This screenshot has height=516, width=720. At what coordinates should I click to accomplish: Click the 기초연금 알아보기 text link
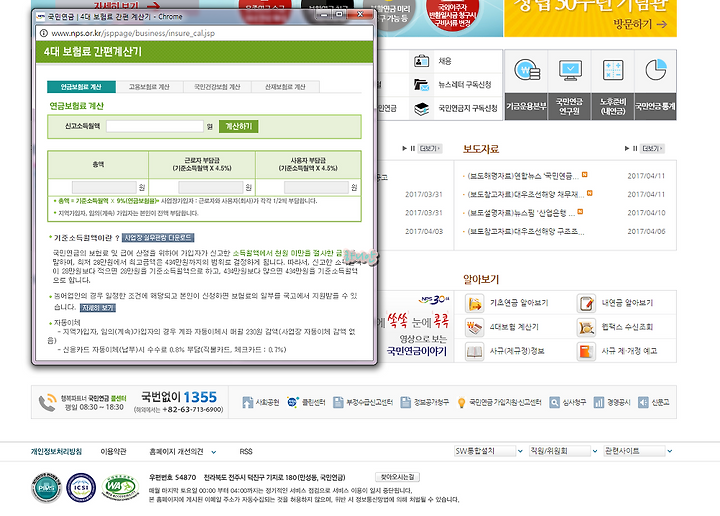(519, 303)
